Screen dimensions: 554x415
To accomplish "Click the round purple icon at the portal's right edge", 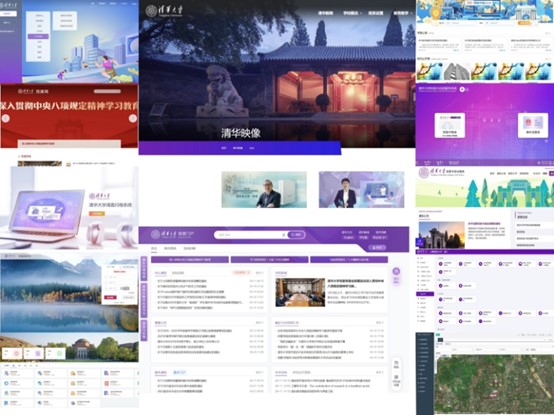I will [x=396, y=271].
